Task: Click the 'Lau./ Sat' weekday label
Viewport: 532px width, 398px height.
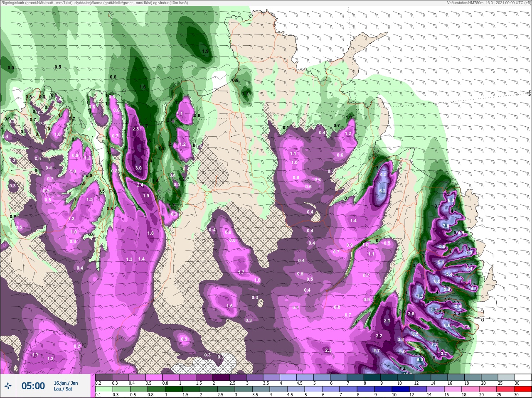Action: click(x=63, y=389)
